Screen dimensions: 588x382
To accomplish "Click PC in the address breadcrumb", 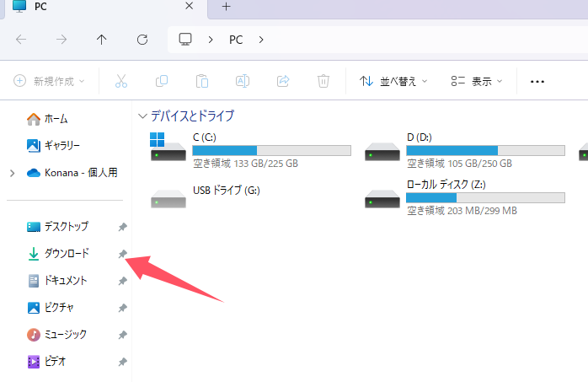I will click(x=236, y=40).
